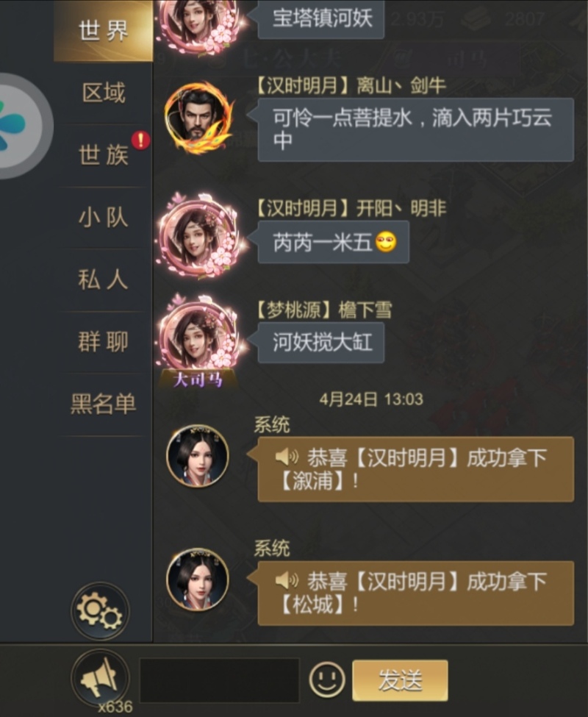
Task: Select the 小队 chat tab
Action: pos(103,217)
